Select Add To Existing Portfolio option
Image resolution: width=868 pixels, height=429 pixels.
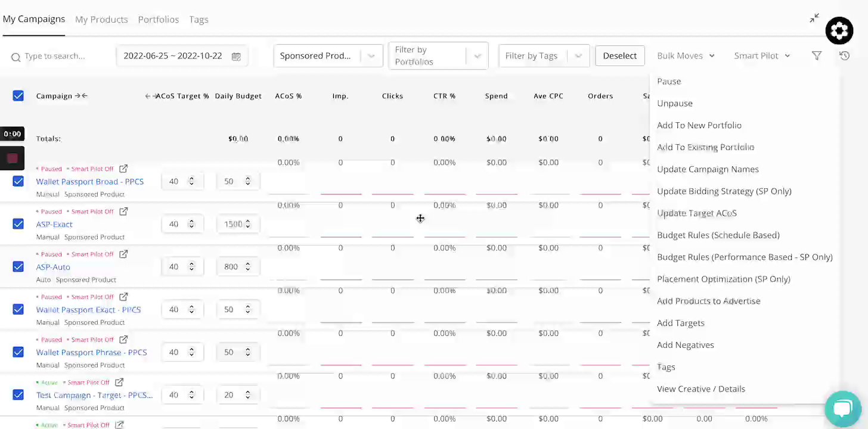[705, 147]
